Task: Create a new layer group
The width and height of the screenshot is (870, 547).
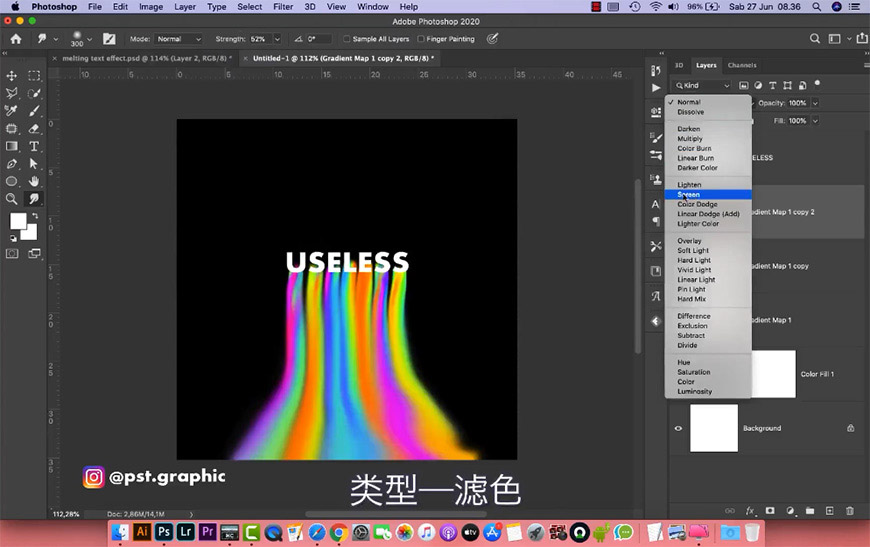Action: [810, 511]
